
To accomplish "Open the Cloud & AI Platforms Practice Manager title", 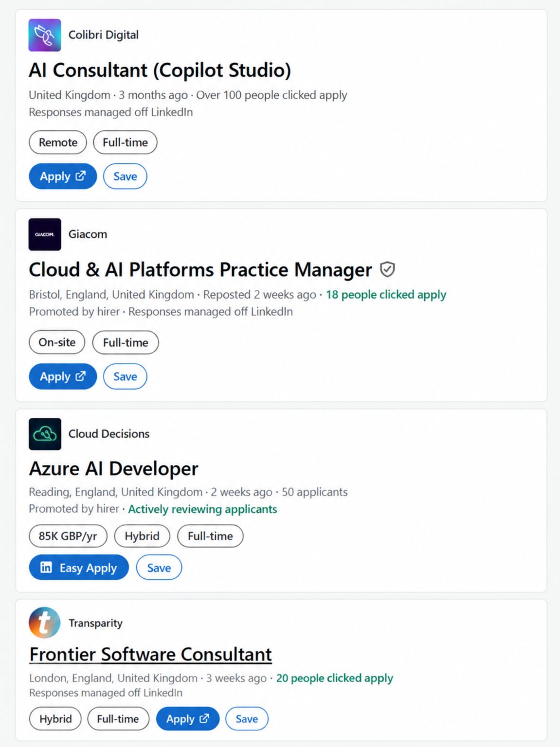I will [200, 269].
